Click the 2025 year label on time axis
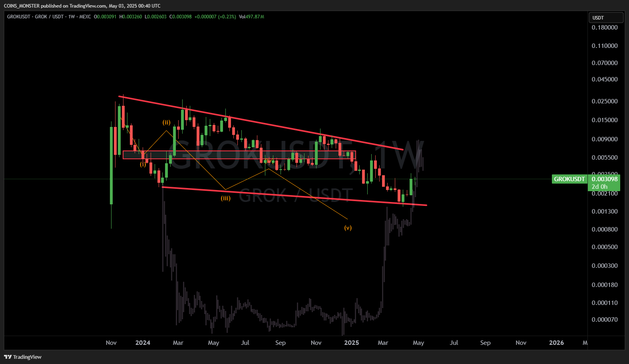Screen dimensions: 629x364 tap(352, 343)
